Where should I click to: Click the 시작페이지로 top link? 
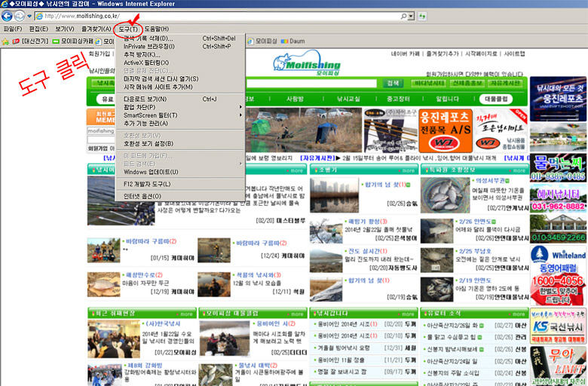coord(481,54)
